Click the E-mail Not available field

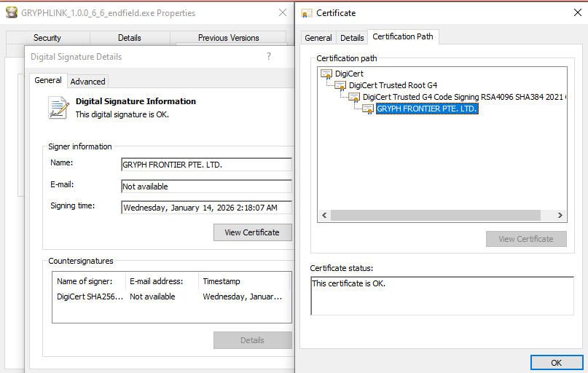[207, 186]
